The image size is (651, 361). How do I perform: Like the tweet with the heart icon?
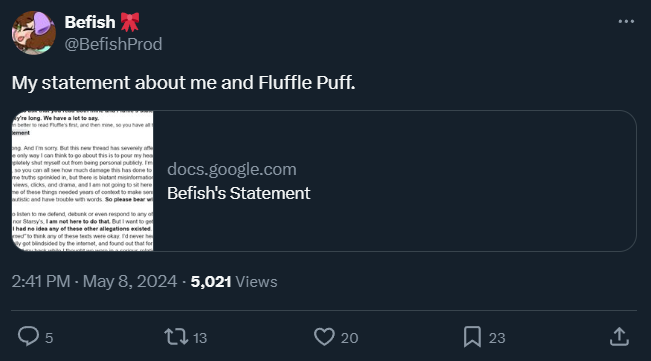click(324, 337)
